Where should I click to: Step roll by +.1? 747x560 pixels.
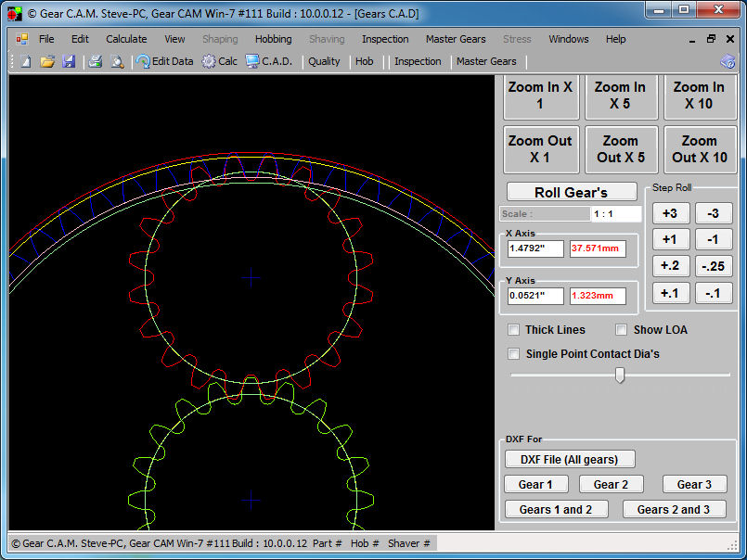click(670, 293)
